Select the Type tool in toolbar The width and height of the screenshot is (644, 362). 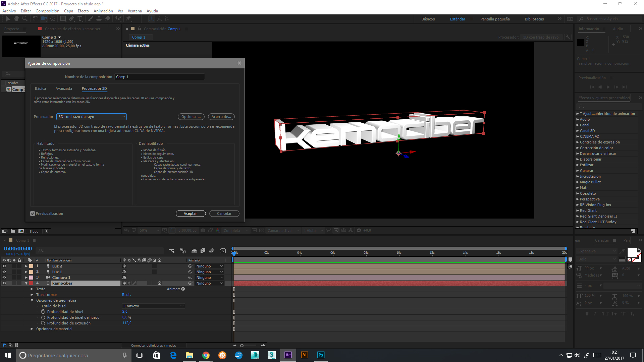pyautogui.click(x=80, y=19)
